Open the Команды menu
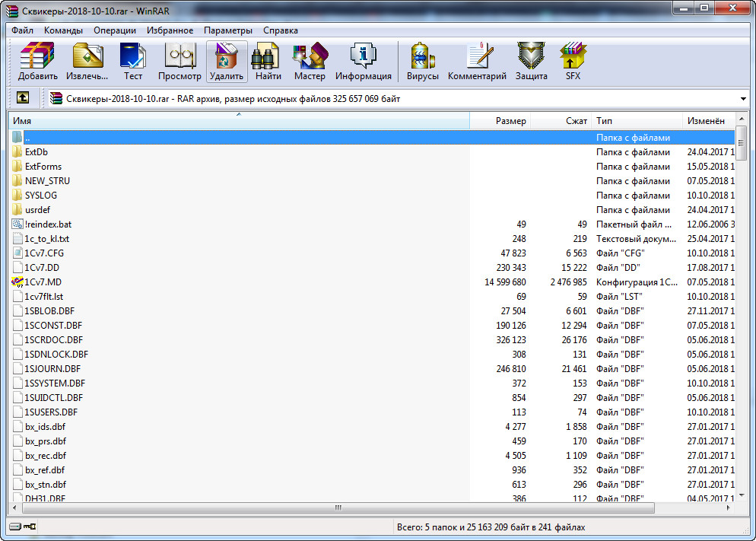 (x=63, y=30)
